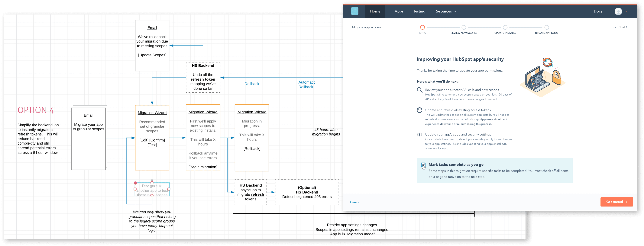The image size is (644, 246).
Task: Select the Review New Scopes step circle
Action: click(x=464, y=27)
